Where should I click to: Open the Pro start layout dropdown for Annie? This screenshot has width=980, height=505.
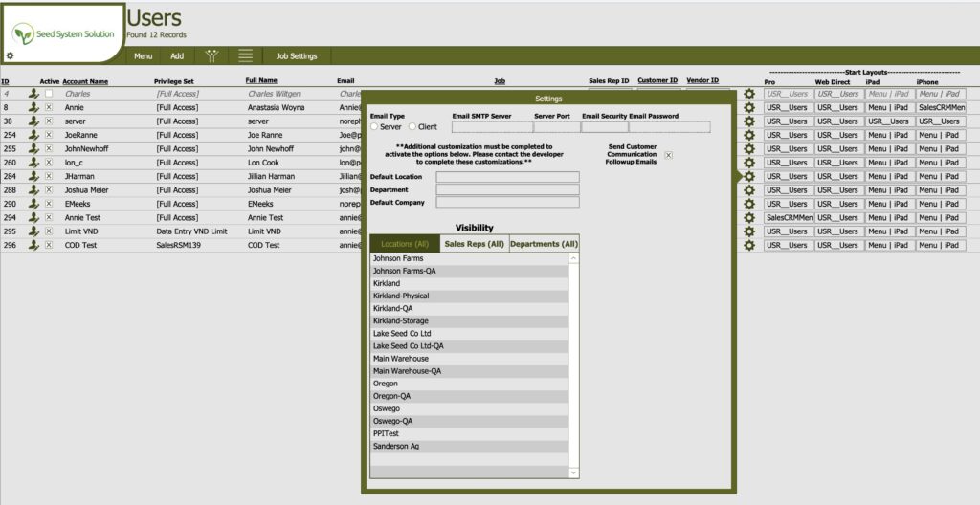point(788,108)
